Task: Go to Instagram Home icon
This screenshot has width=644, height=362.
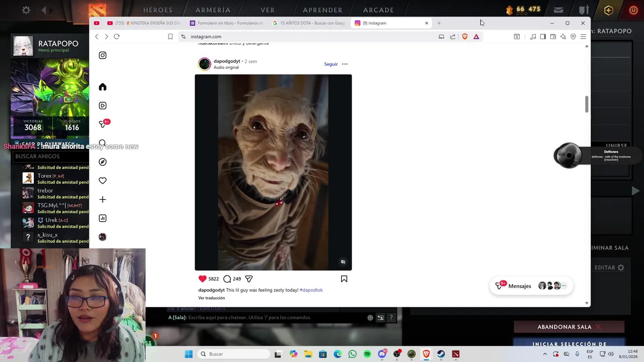Action: [x=103, y=87]
